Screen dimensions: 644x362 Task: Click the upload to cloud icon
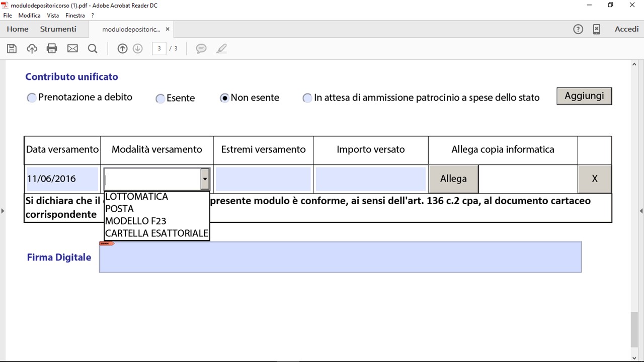32,49
